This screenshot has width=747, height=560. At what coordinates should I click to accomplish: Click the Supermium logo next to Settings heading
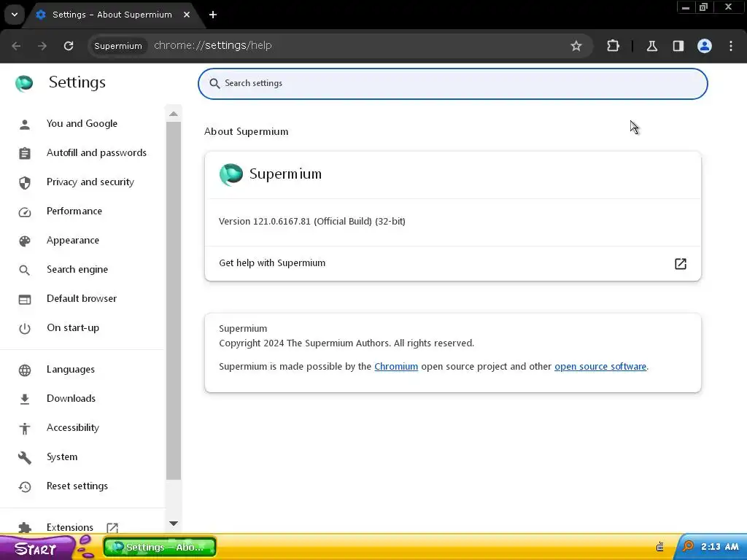24,83
